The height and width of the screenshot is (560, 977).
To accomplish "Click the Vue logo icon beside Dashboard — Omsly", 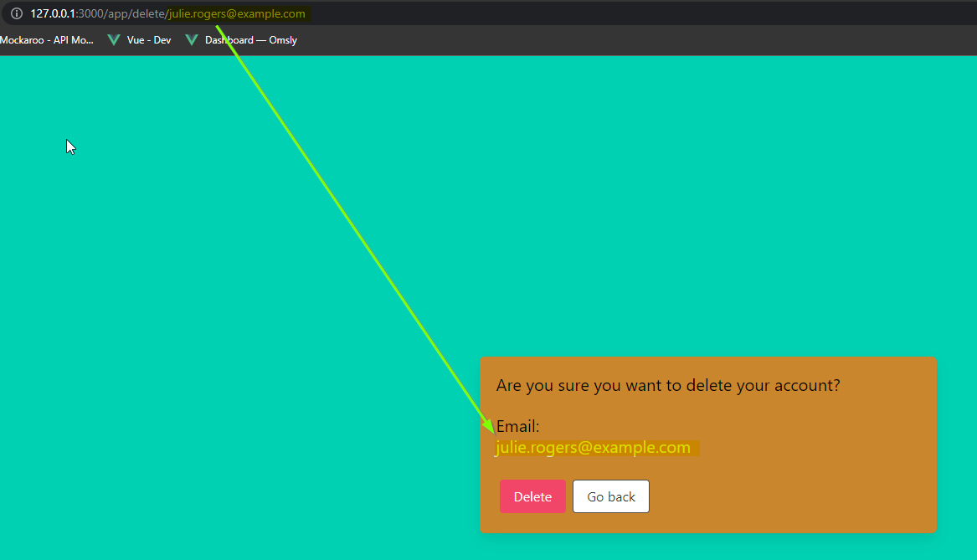I will [192, 40].
